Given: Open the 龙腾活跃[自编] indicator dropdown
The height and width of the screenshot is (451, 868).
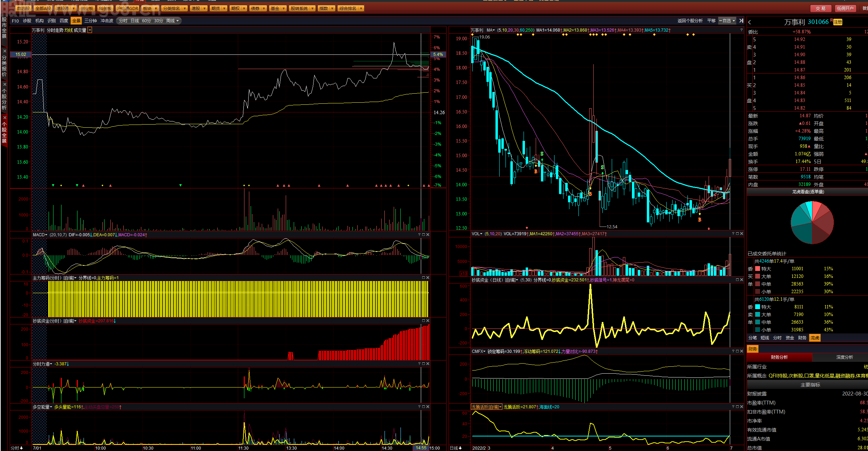Looking at the screenshot, I should click(x=486, y=407).
